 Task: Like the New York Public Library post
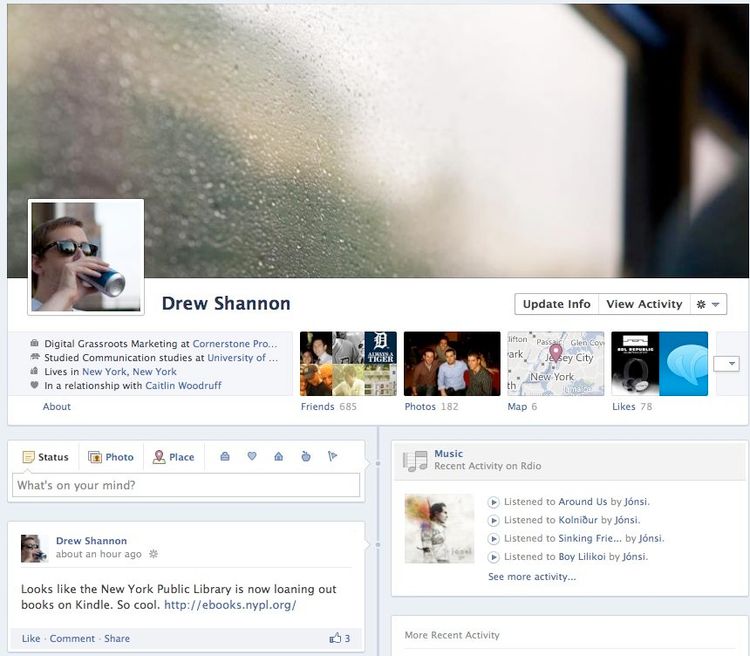[31, 638]
